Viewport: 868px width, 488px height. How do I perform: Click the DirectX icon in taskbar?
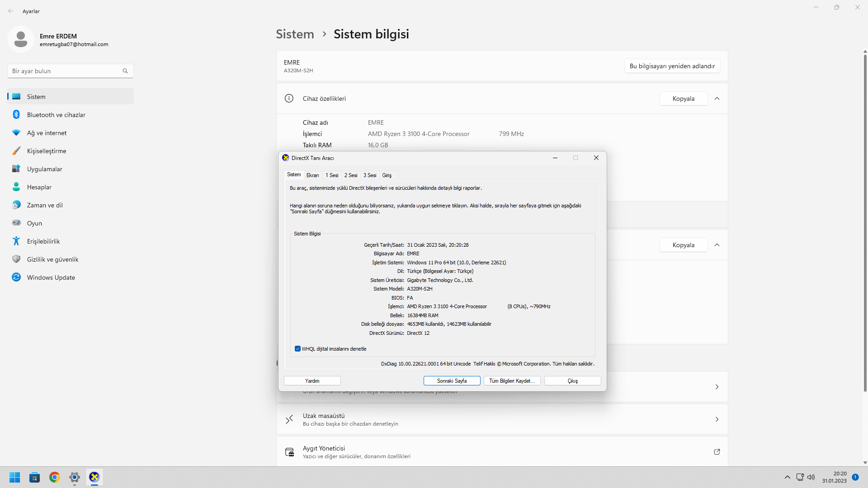click(x=94, y=477)
